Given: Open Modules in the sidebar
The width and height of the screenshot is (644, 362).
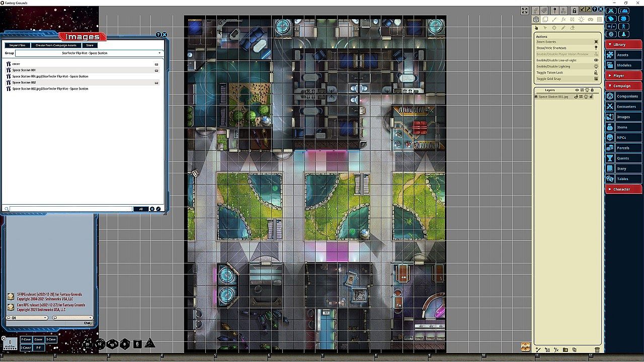Looking at the screenshot, I should click(623, 65).
